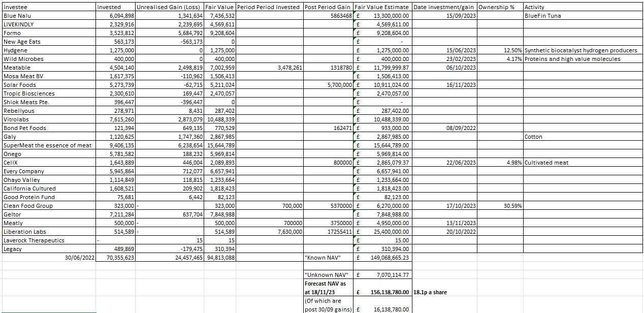Select the 'Vitrolabs' investee cell
Viewport: 644px width, 313px height.
click(49, 119)
